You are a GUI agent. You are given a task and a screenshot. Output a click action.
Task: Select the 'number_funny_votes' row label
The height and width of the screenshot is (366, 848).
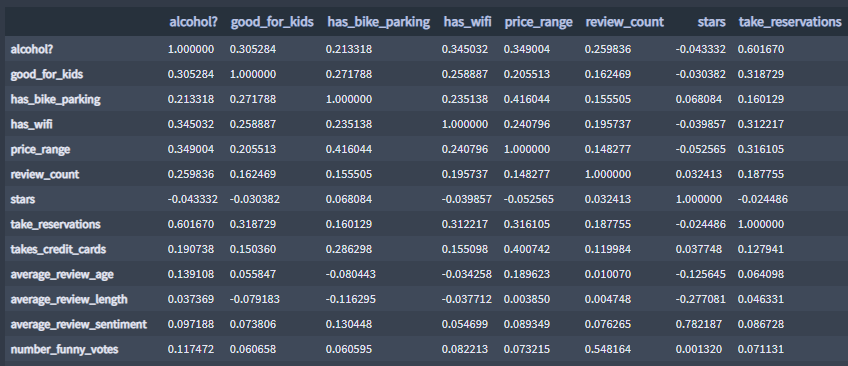point(64,349)
